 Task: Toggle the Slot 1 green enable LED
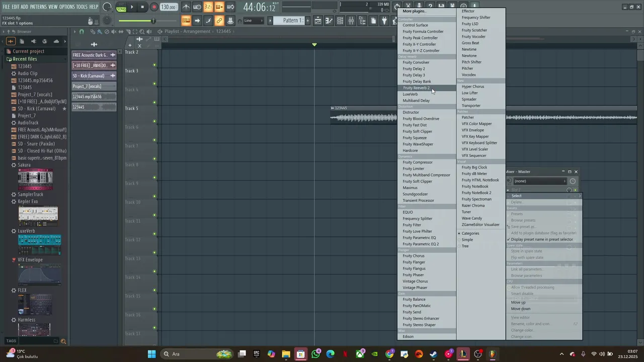(575, 190)
